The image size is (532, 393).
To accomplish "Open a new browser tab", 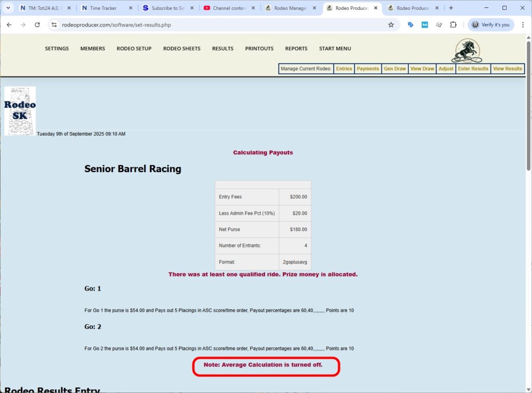I will [x=451, y=8].
